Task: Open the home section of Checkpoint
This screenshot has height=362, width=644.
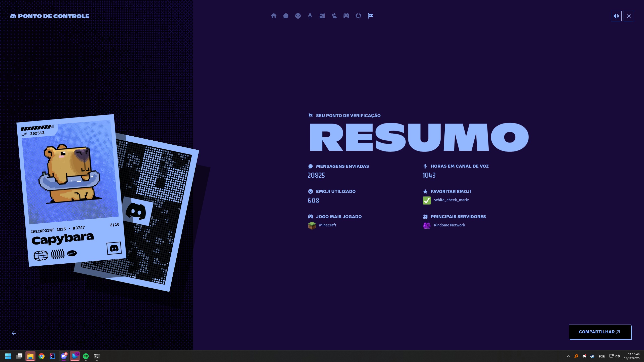Action: point(274,16)
